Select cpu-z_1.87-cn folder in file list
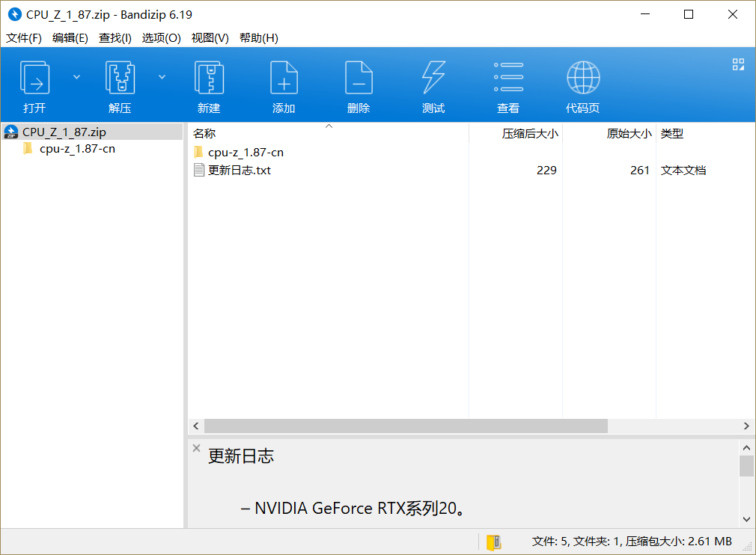This screenshot has height=555, width=756. (246, 153)
